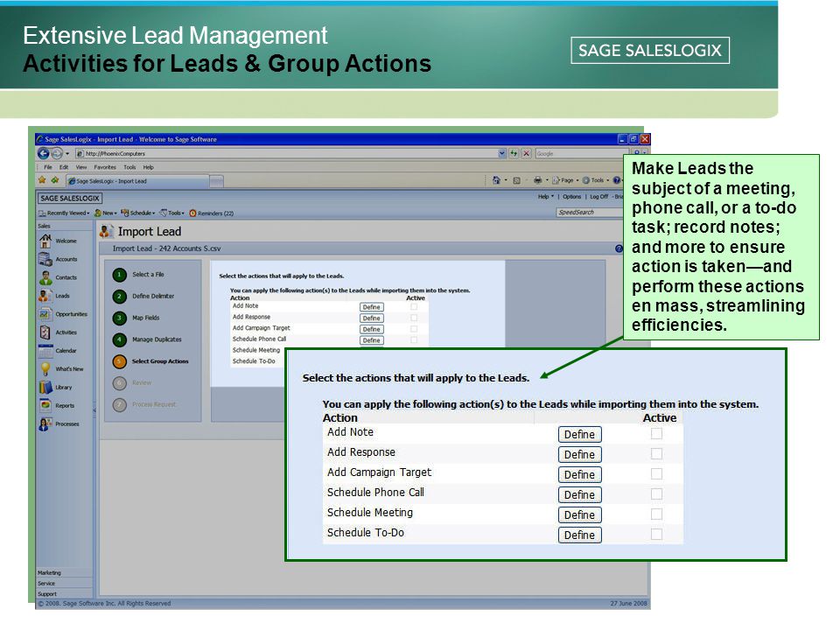Tick Active checkbox for Add Response in enlarged callout
This screenshot has width=840, height=630.
click(656, 454)
